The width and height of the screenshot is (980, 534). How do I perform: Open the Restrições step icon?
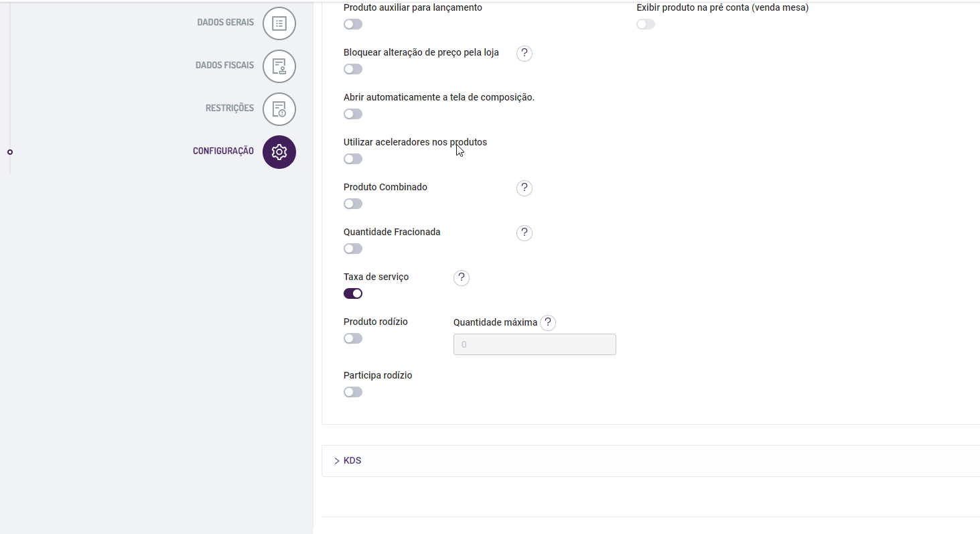point(279,109)
